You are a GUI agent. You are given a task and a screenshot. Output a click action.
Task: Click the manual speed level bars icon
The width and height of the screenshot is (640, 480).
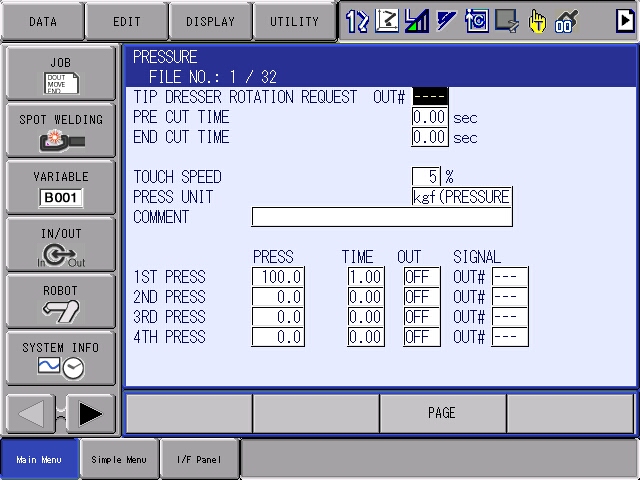pyautogui.click(x=416, y=20)
